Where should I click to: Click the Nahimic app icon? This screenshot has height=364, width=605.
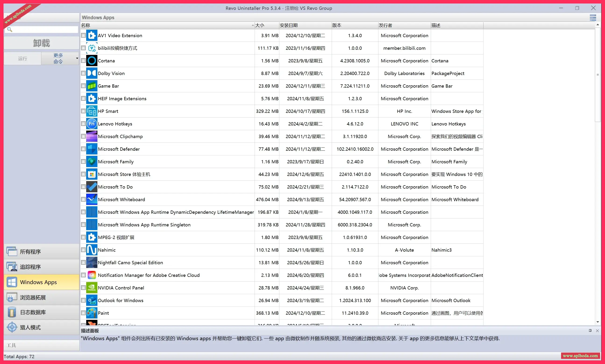92,250
